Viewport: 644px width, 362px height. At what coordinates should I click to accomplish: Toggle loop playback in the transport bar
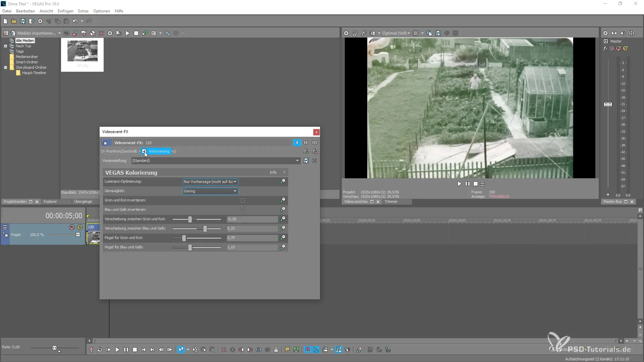[100, 350]
